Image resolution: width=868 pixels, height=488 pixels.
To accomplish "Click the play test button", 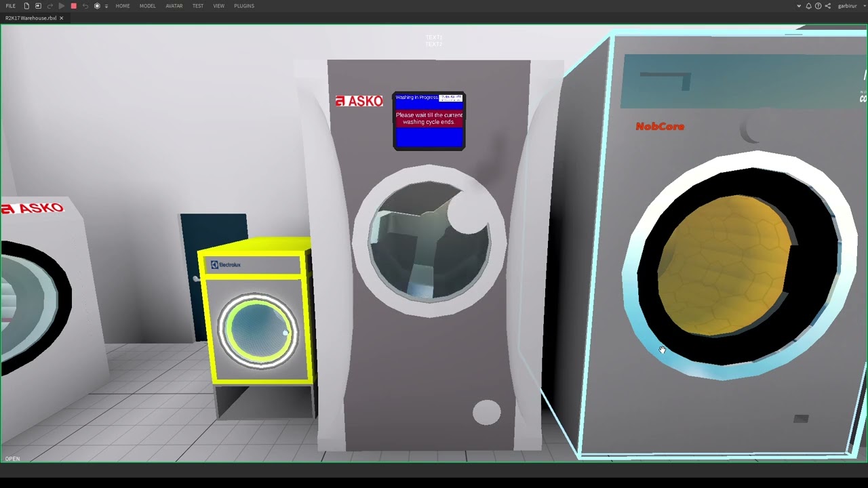I will coord(62,6).
